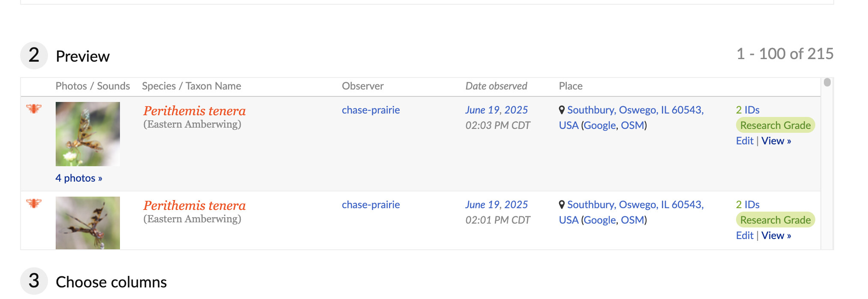
Task: Open second Perithemis tenera taxon link
Action: click(195, 206)
